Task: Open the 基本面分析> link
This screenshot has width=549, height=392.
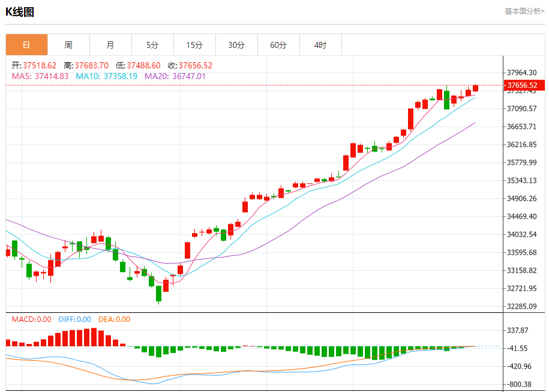Action: coord(524,11)
